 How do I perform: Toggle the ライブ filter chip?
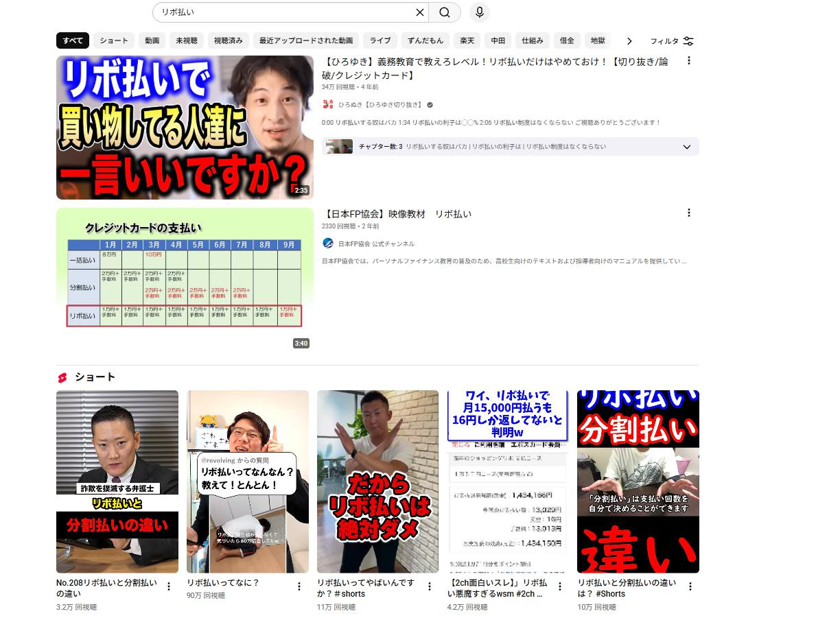pos(380,40)
